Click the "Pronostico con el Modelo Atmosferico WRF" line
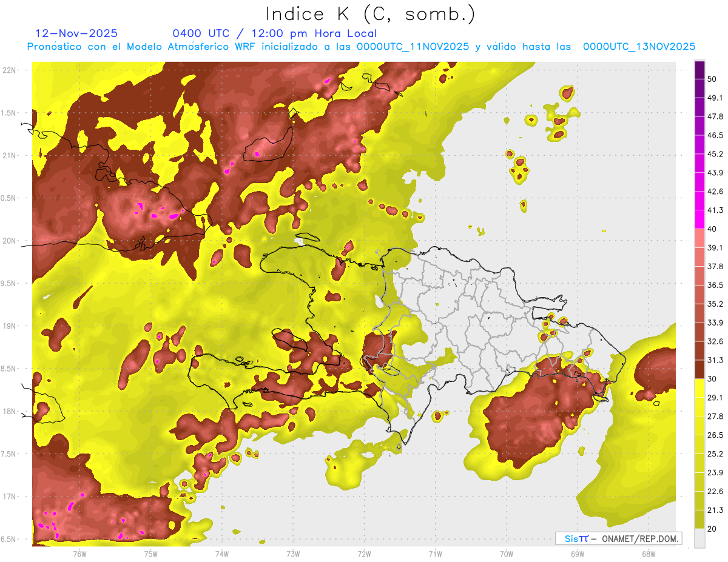The width and height of the screenshot is (728, 562). (362, 47)
